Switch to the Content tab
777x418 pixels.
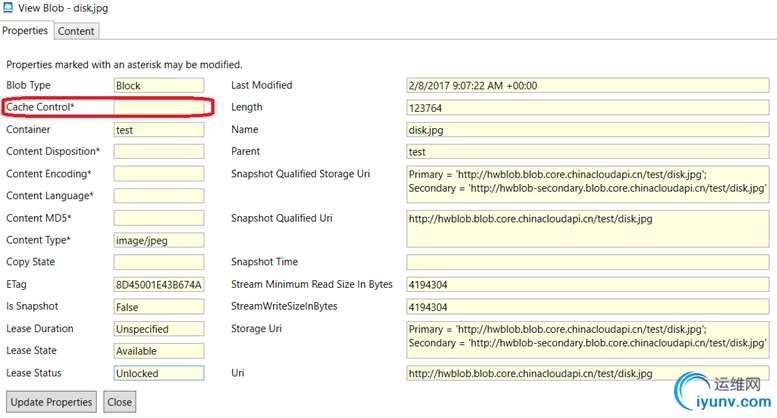76,31
